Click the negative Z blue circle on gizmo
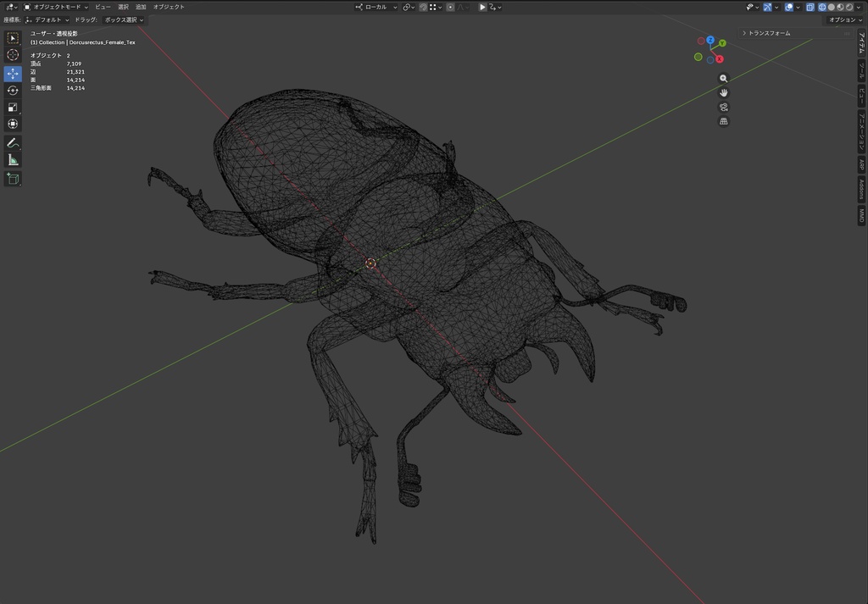 710,60
